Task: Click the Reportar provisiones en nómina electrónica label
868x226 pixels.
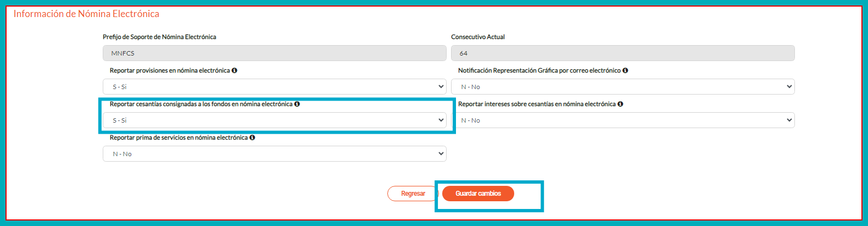Action: point(169,70)
